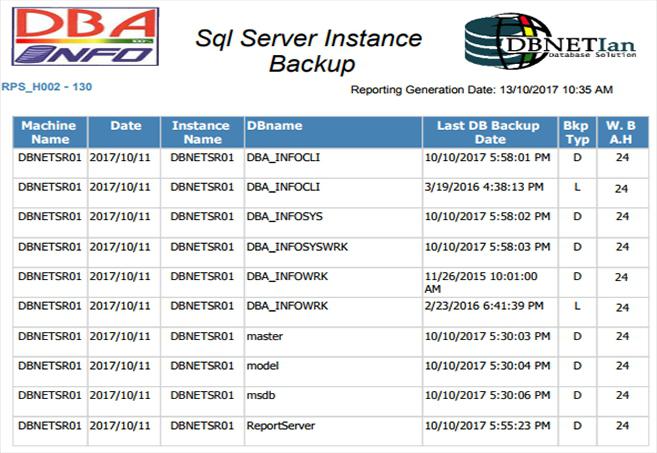Select the 2/23/2016 6:41:39 PM backup date
The image size is (657, 453).
pos(484,306)
